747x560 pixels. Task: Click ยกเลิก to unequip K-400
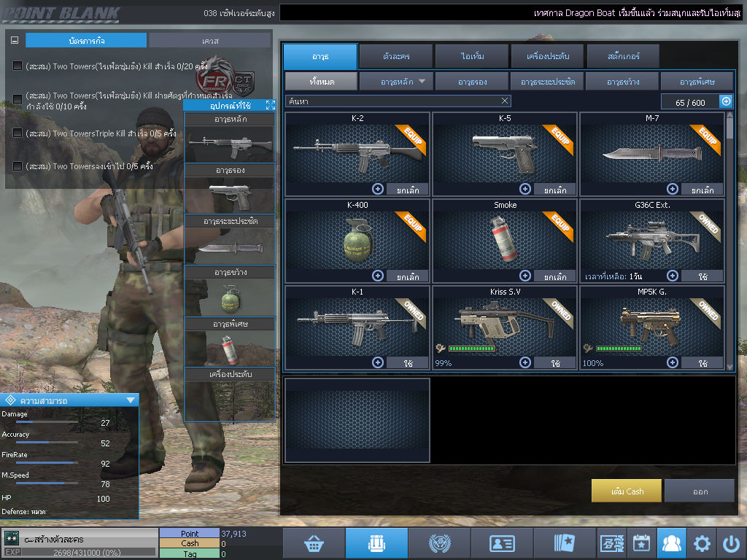coord(407,276)
